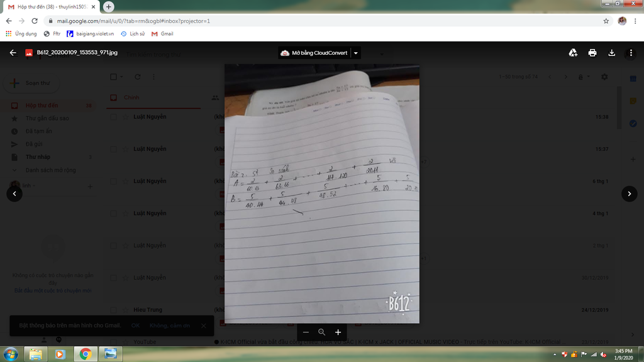Viewport: 644px width, 362px height.
Task: Open Gmail bookmark
Action: click(162, 34)
